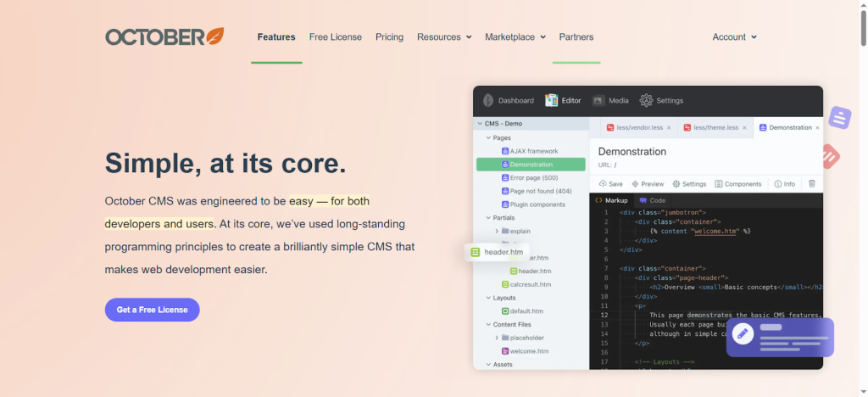868x397 pixels.
Task: Click the URL: / field
Action: pos(607,165)
